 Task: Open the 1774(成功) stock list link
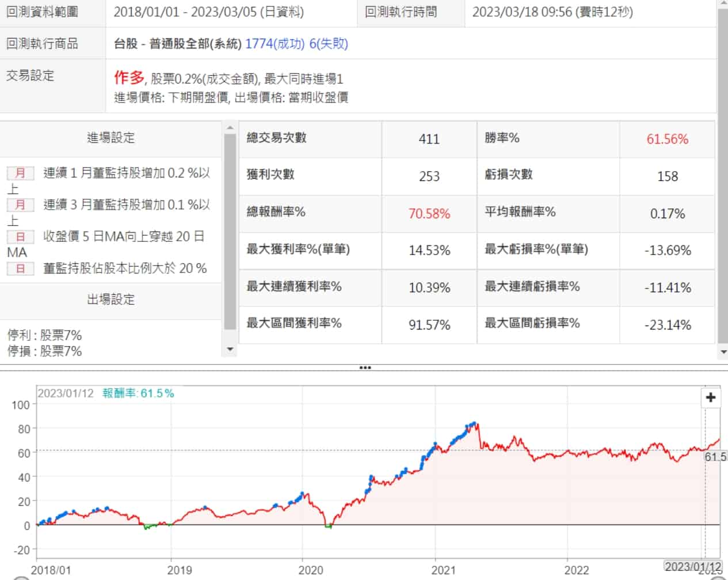click(x=275, y=44)
